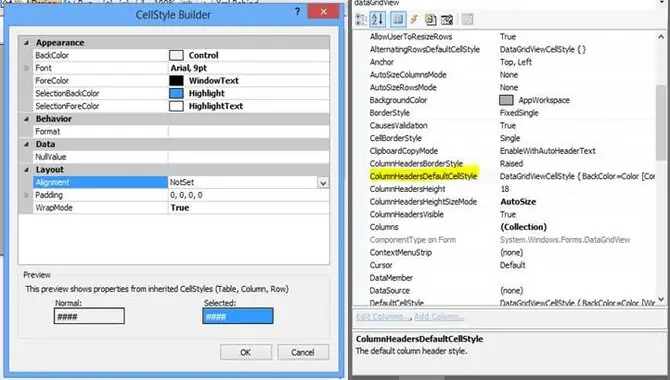Open the Alignment value dropdown
This screenshot has height=380, width=670.
[x=323, y=183]
